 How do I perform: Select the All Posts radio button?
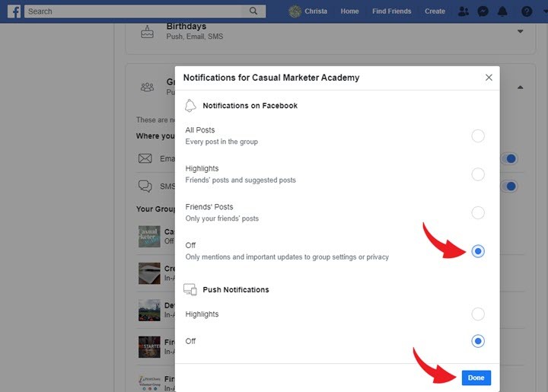[x=478, y=136]
